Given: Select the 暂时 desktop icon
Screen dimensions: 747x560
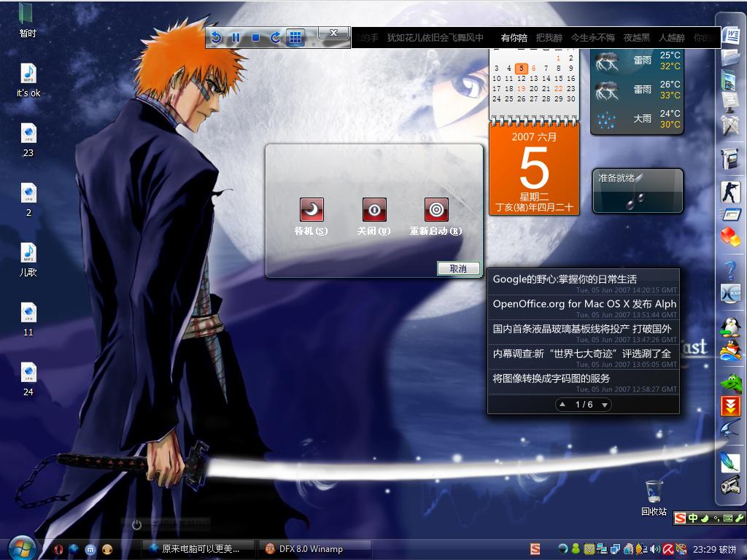Looking at the screenshot, I should click(28, 20).
